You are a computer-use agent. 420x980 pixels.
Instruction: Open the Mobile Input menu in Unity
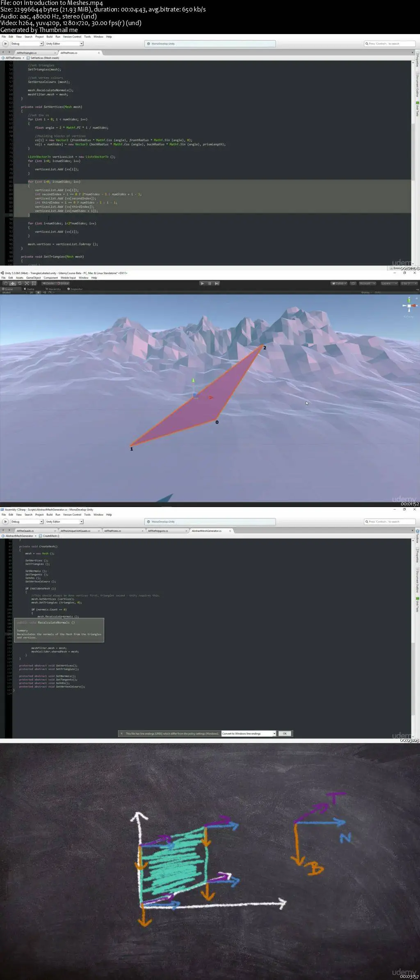tap(68, 278)
